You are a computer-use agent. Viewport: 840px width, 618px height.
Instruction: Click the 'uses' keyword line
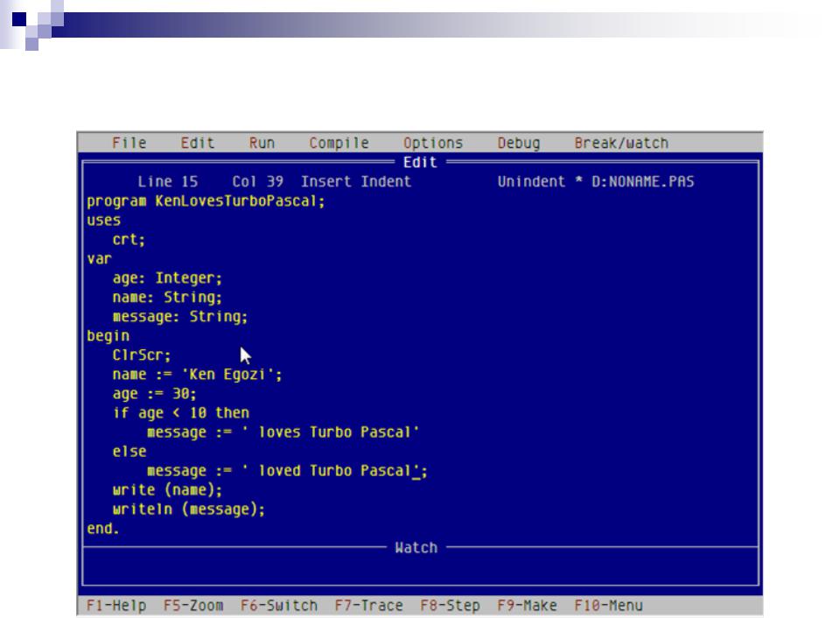click(103, 221)
